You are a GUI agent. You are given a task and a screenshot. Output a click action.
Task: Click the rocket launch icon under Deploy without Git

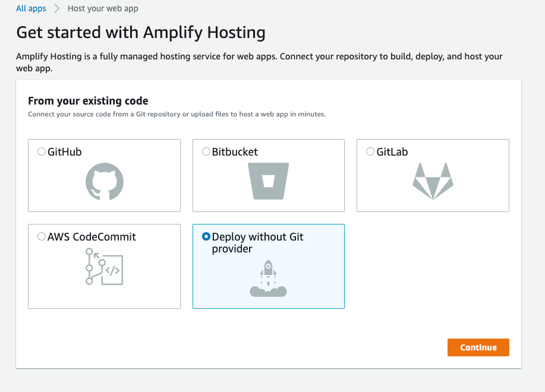[x=268, y=277]
